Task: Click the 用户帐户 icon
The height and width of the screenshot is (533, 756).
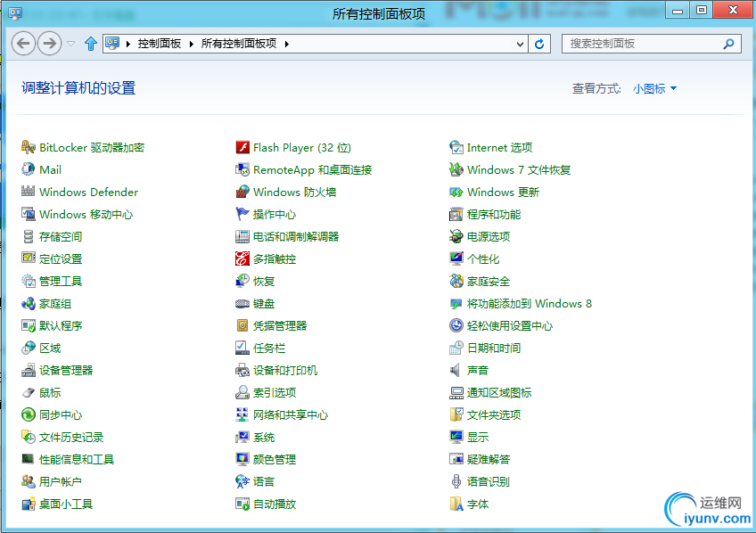Action: [29, 481]
